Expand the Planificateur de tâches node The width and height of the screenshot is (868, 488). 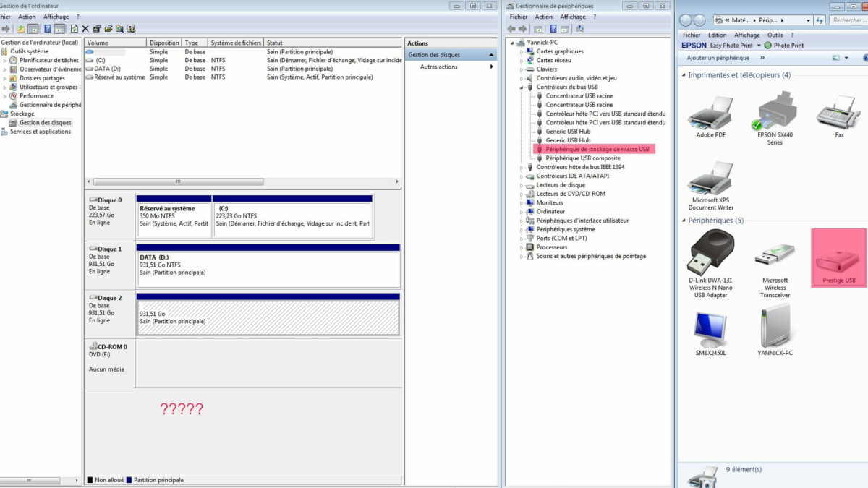(x=5, y=61)
